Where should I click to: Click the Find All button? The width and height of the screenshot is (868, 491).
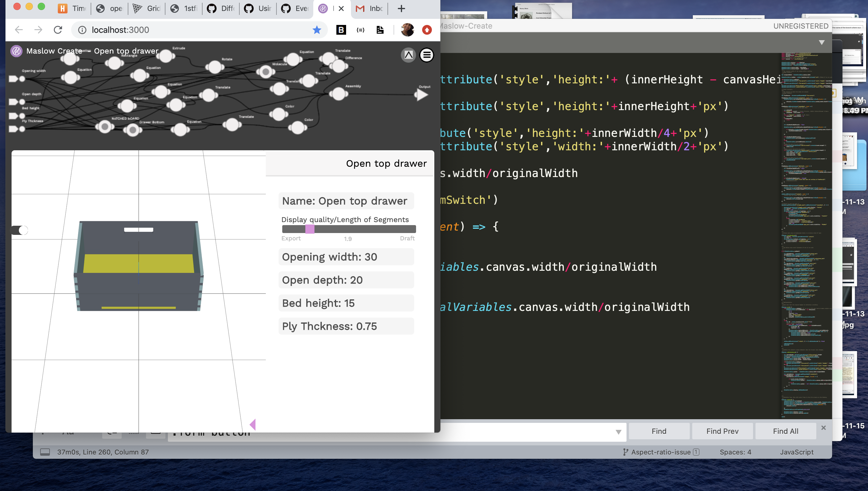click(x=785, y=431)
